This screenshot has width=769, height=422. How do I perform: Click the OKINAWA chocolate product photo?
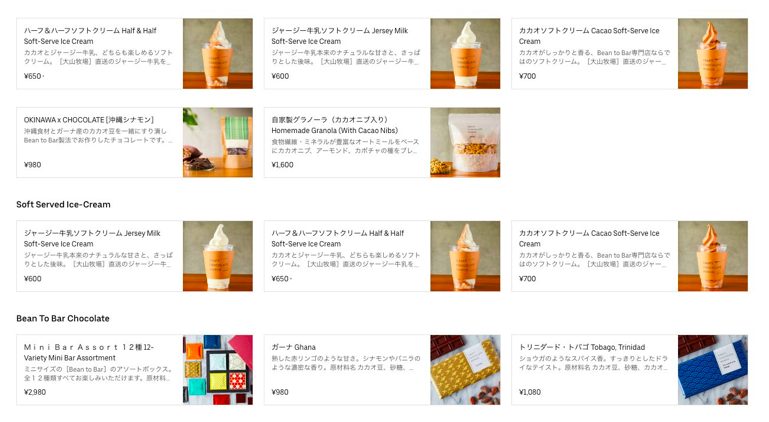(218, 142)
